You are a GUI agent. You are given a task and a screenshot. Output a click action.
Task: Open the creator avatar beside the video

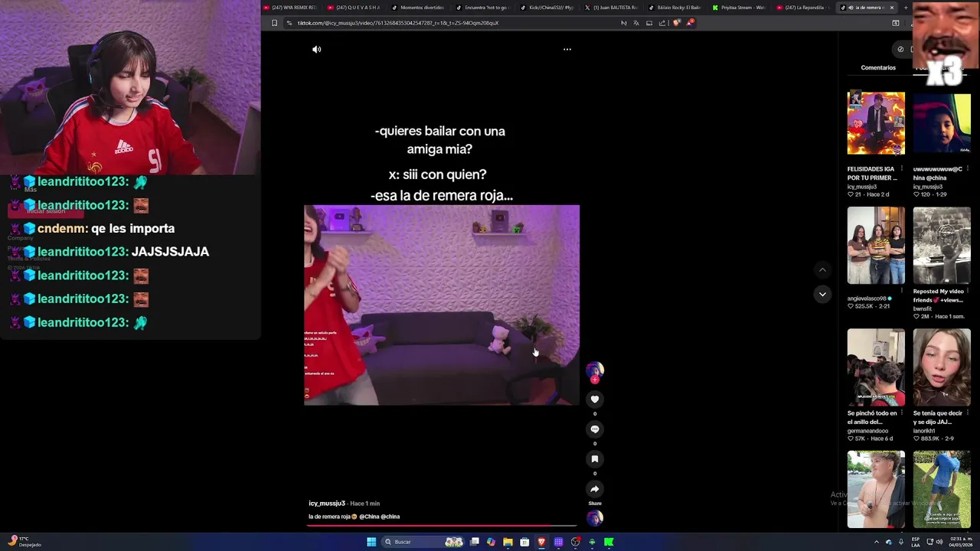click(595, 371)
